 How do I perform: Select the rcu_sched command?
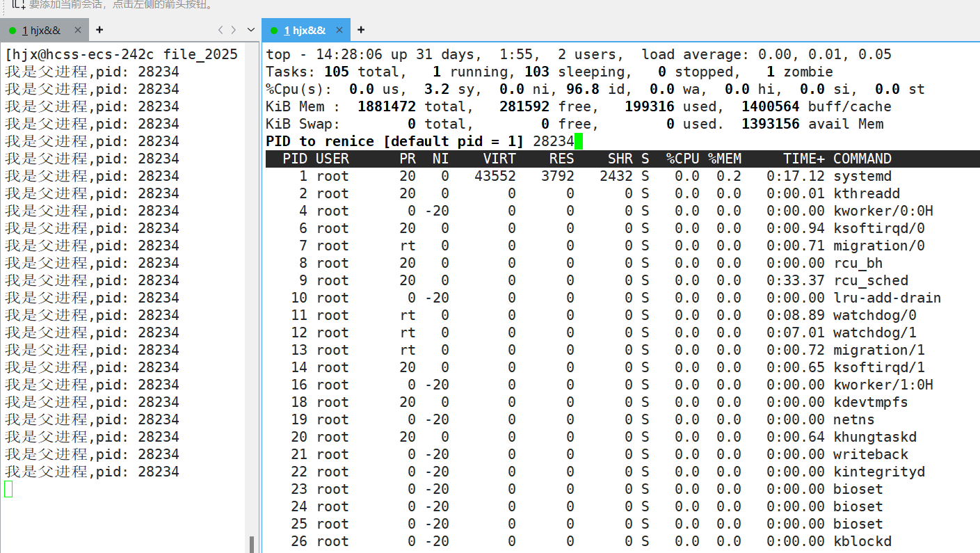[871, 280]
